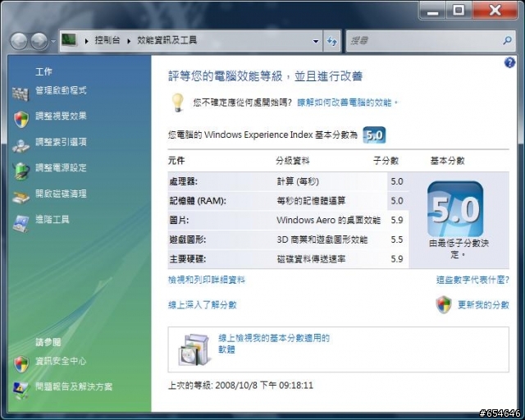
Task: Click the software box icon
Action: click(x=194, y=349)
